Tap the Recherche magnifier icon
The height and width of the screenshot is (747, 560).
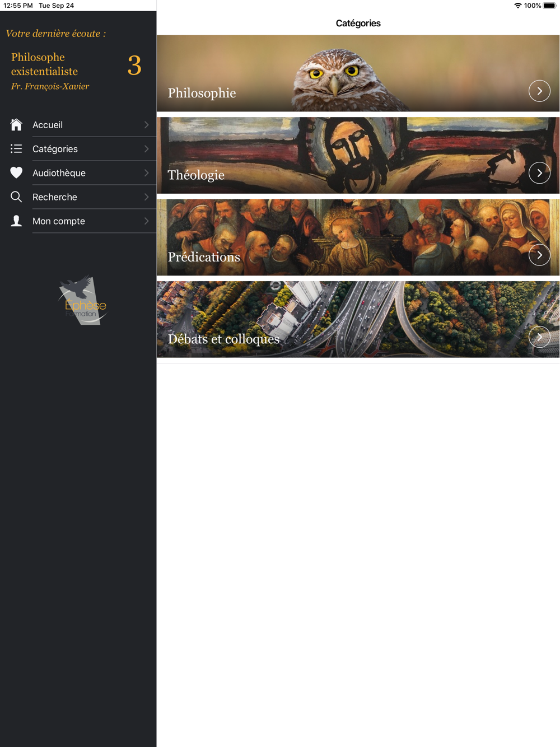(x=16, y=197)
